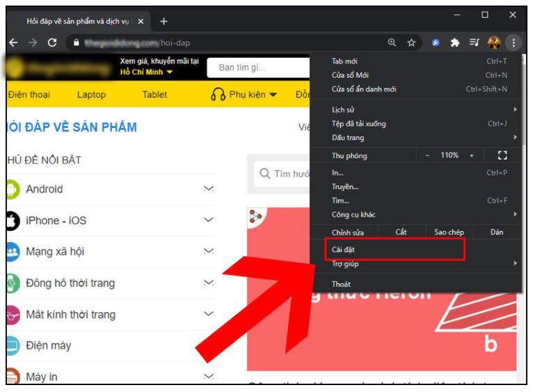Expand the iPhone - iOS topic

(208, 220)
